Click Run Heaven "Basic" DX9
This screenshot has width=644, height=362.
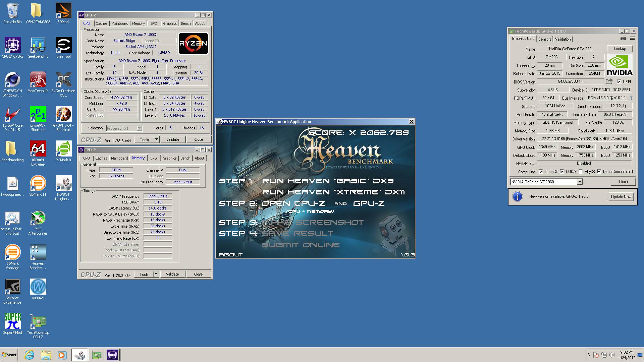[328, 181]
